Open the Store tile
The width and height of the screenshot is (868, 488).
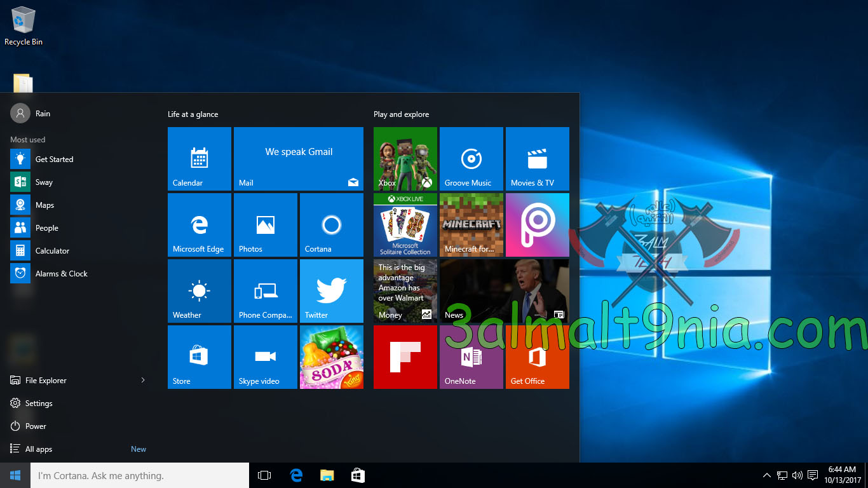click(200, 357)
